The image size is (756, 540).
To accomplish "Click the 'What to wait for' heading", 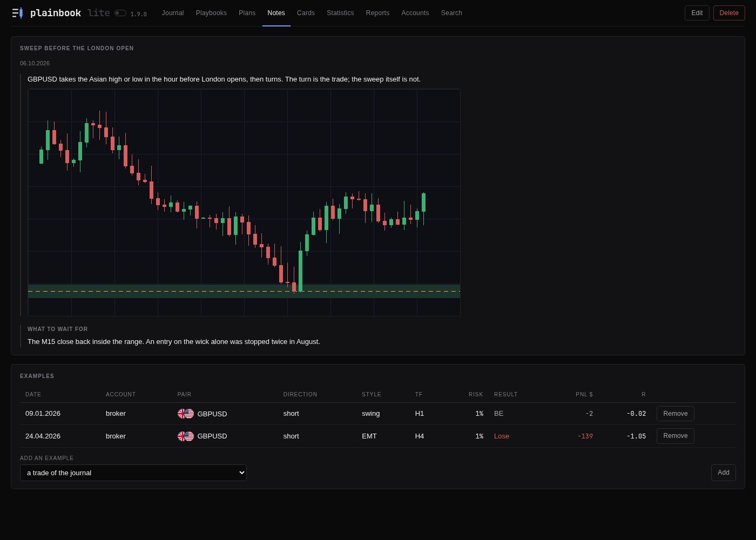I will pos(58,329).
